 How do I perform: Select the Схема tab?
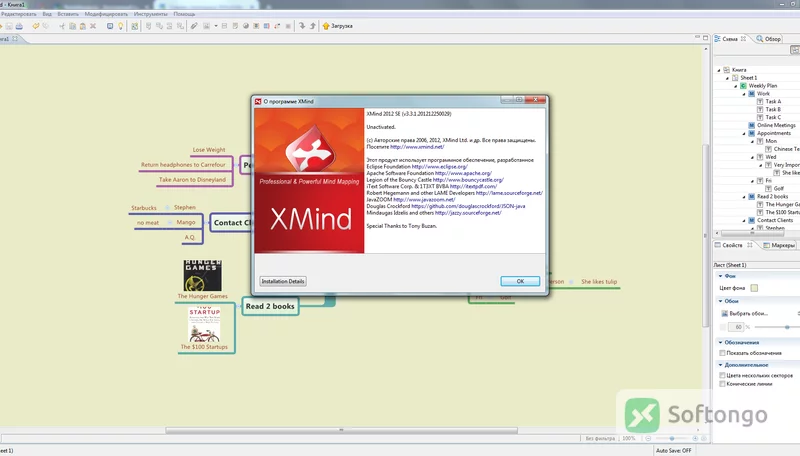pyautogui.click(x=730, y=39)
